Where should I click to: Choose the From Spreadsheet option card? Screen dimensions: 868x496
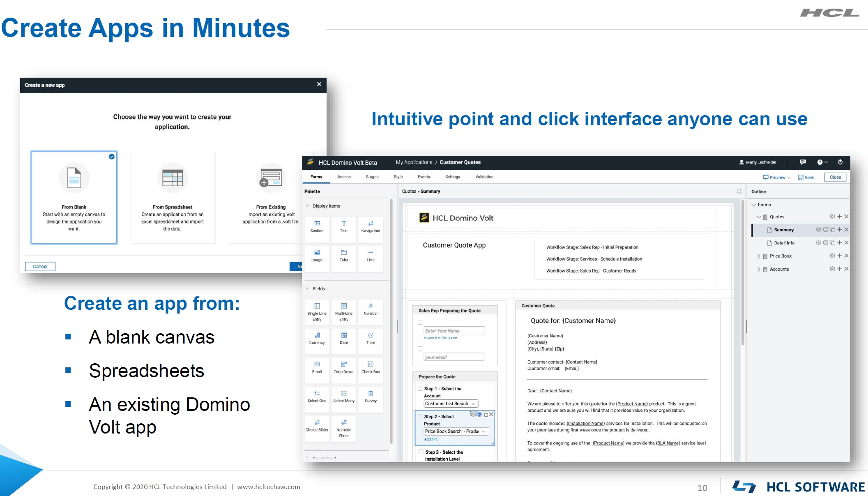point(173,197)
